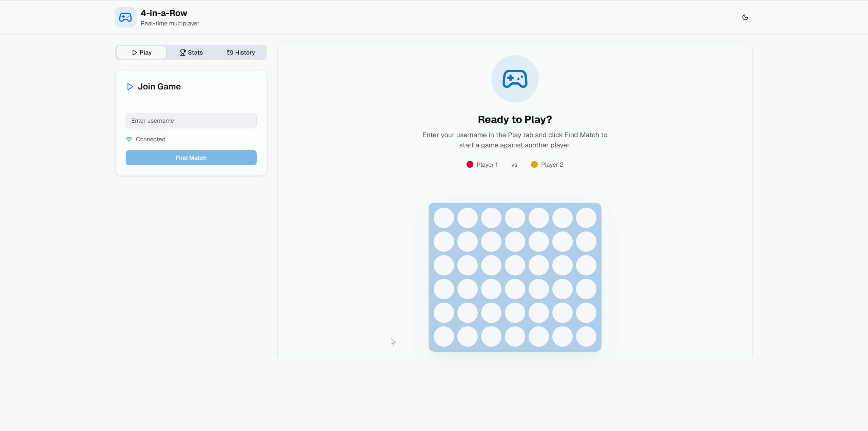Image resolution: width=868 pixels, height=431 pixels.
Task: Click the yellow Player 2 color dot
Action: click(534, 165)
